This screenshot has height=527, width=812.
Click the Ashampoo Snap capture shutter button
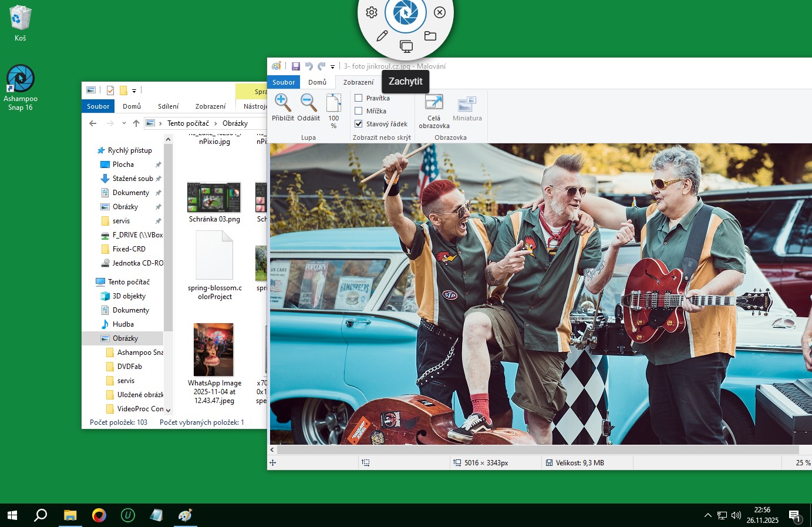click(x=405, y=12)
